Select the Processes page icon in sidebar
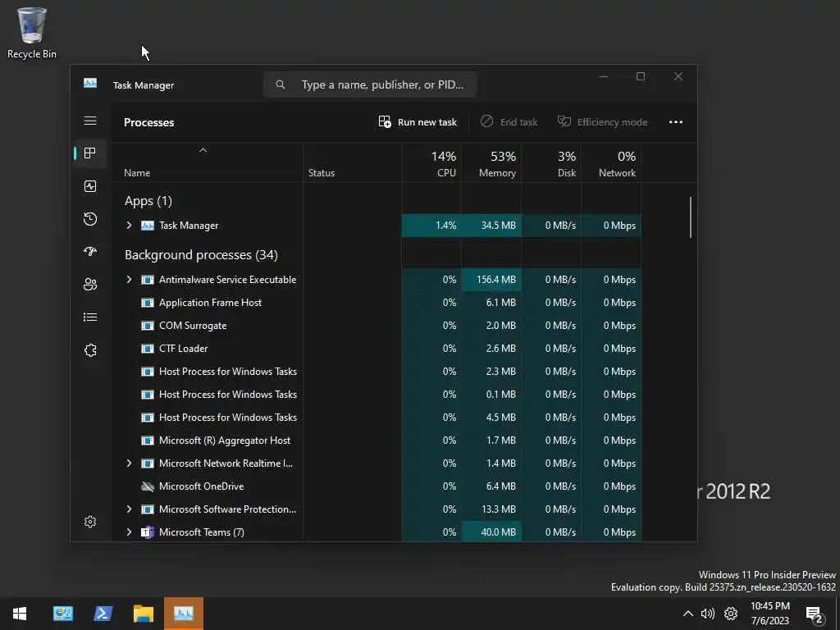Screen dimensions: 840x630 click(90, 153)
